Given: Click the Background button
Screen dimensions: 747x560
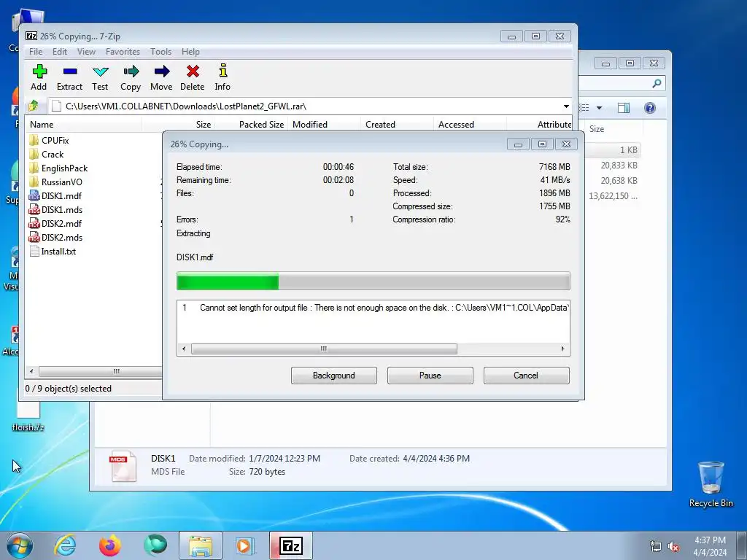Looking at the screenshot, I should click(334, 376).
